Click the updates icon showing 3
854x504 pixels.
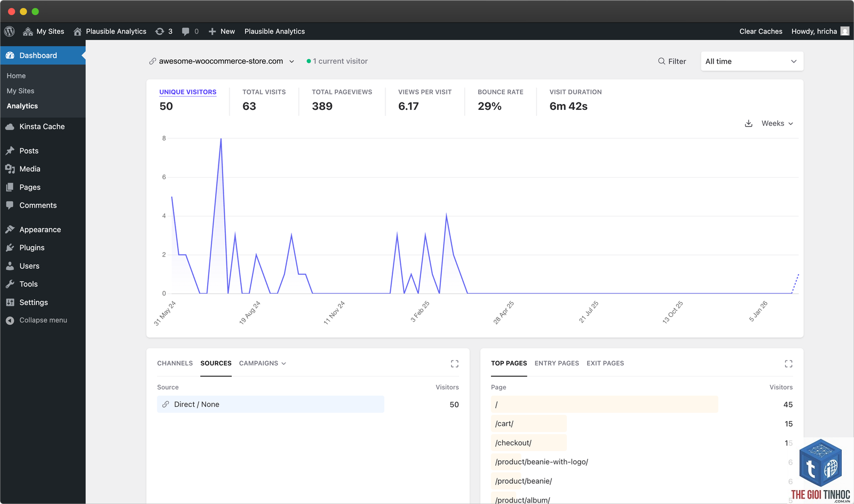[x=164, y=31]
